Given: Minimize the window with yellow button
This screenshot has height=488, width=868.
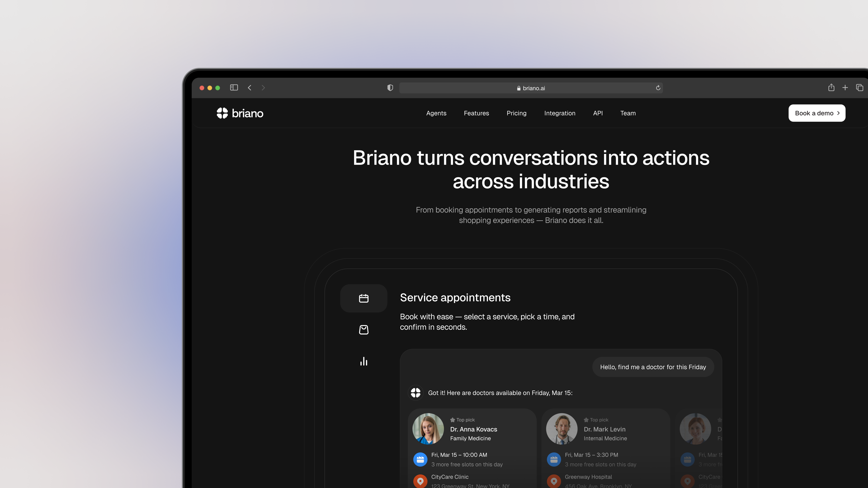Looking at the screenshot, I should pos(210,88).
